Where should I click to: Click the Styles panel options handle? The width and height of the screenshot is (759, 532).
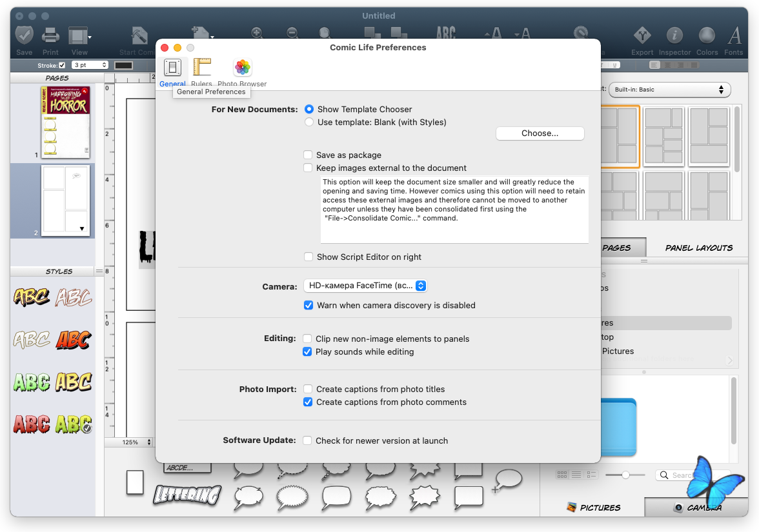click(x=99, y=271)
